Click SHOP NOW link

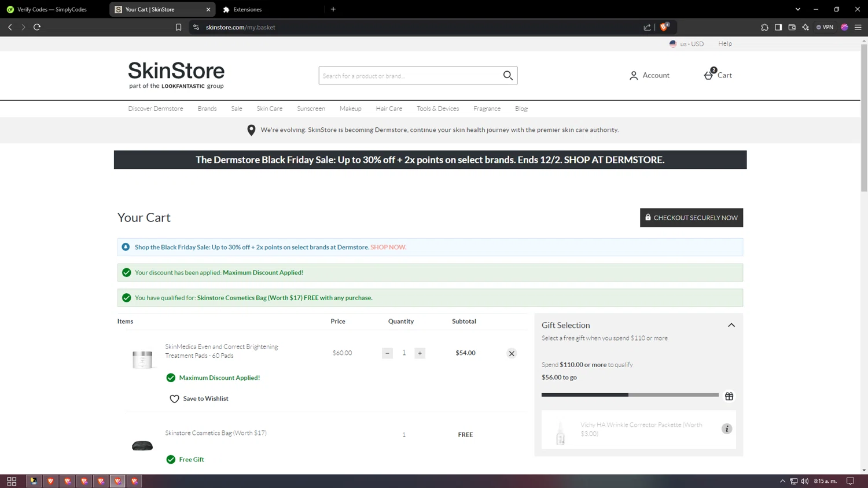coord(388,247)
